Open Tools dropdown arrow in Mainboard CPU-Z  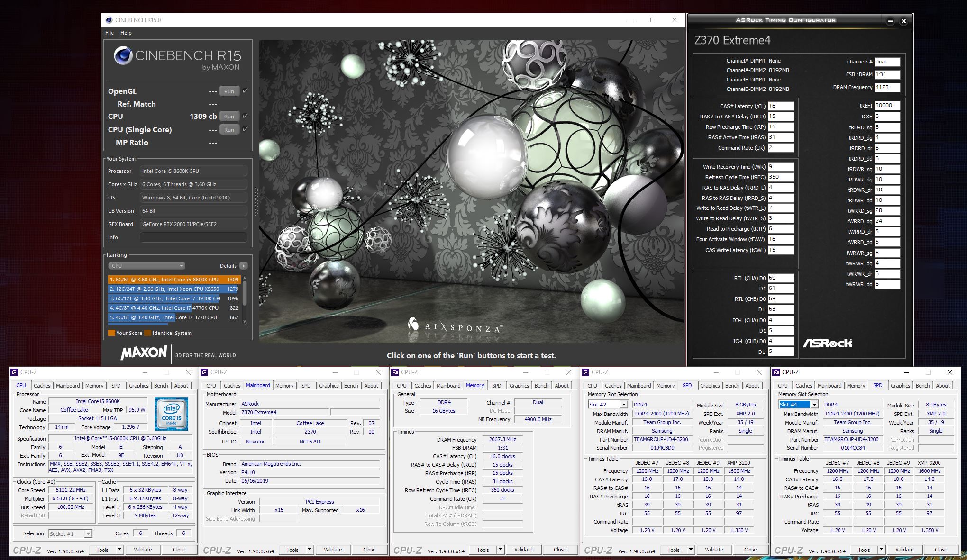(x=310, y=550)
